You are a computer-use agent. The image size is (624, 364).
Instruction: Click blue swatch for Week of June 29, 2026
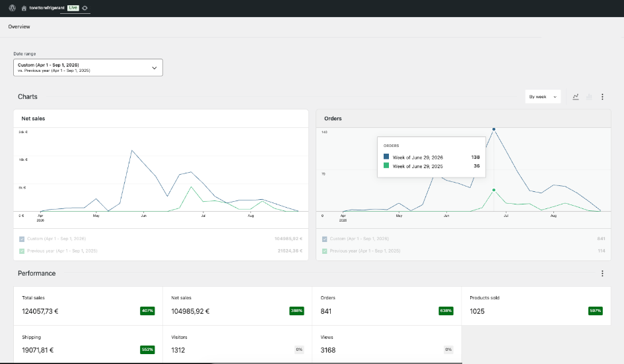point(386,156)
